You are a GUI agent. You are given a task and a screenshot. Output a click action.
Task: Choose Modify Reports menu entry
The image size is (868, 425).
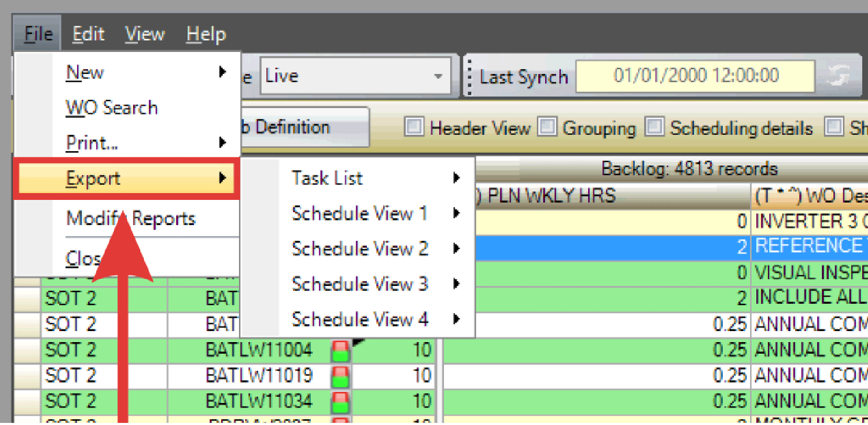tap(131, 218)
